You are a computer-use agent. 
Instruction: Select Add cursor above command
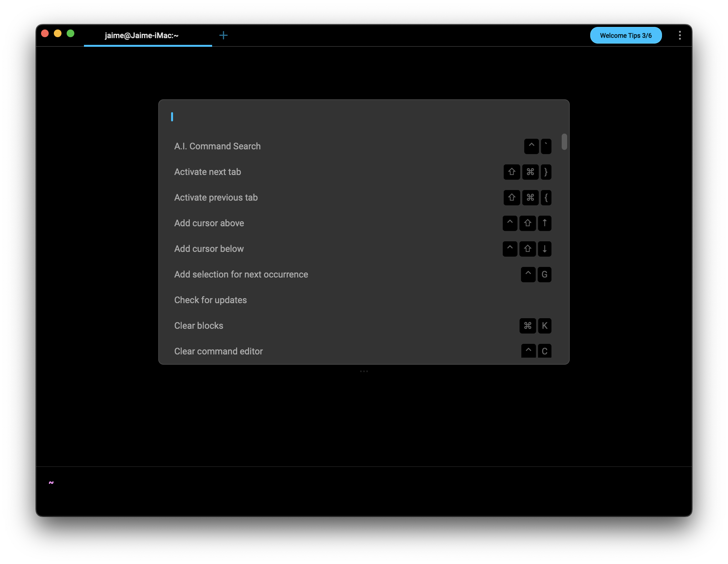(x=209, y=223)
